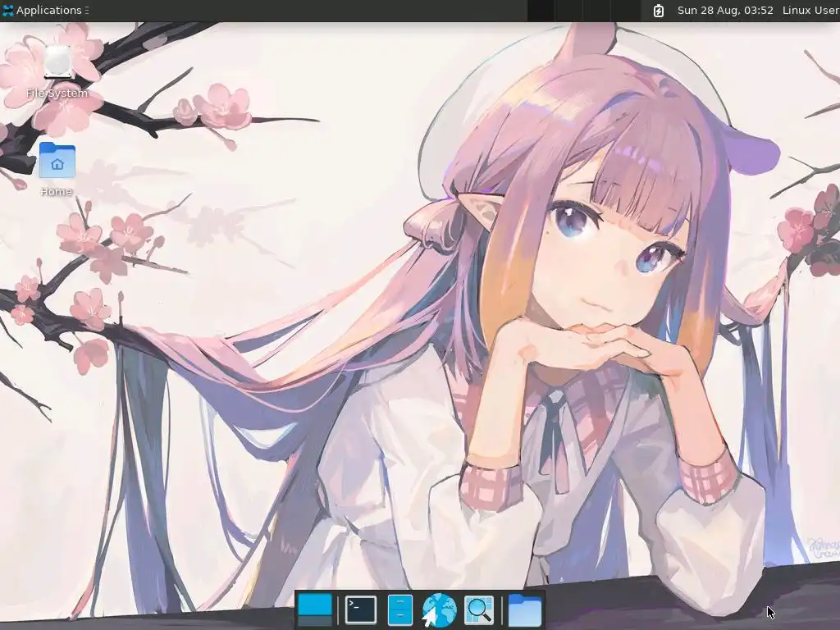Open the Applications menu
The width and height of the screenshot is (840, 630).
coord(43,10)
